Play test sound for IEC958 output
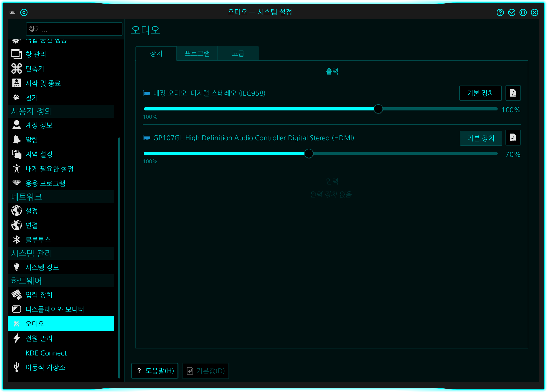547x392 pixels. click(x=513, y=93)
